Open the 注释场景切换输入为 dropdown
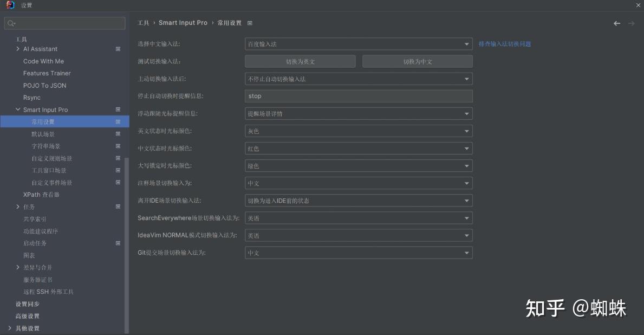The width and height of the screenshot is (644, 335). pyautogui.click(x=359, y=183)
